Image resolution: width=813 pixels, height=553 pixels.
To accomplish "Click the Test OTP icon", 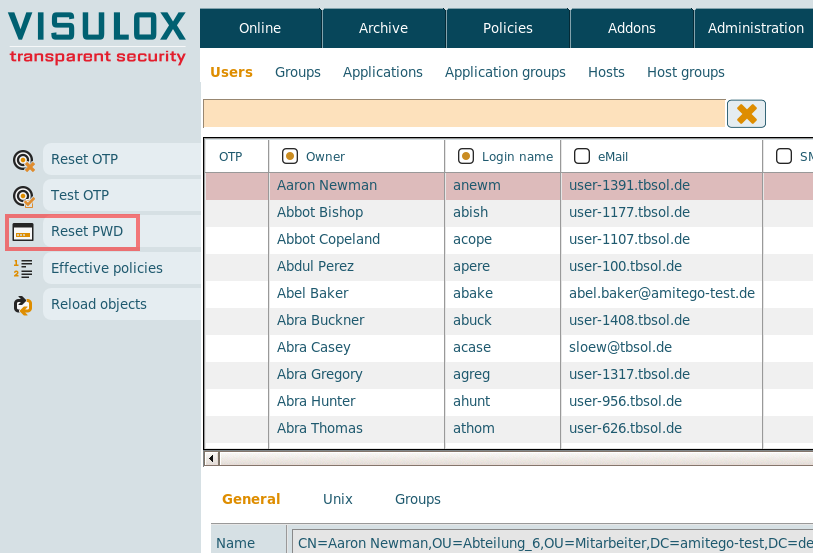I will click(23, 196).
